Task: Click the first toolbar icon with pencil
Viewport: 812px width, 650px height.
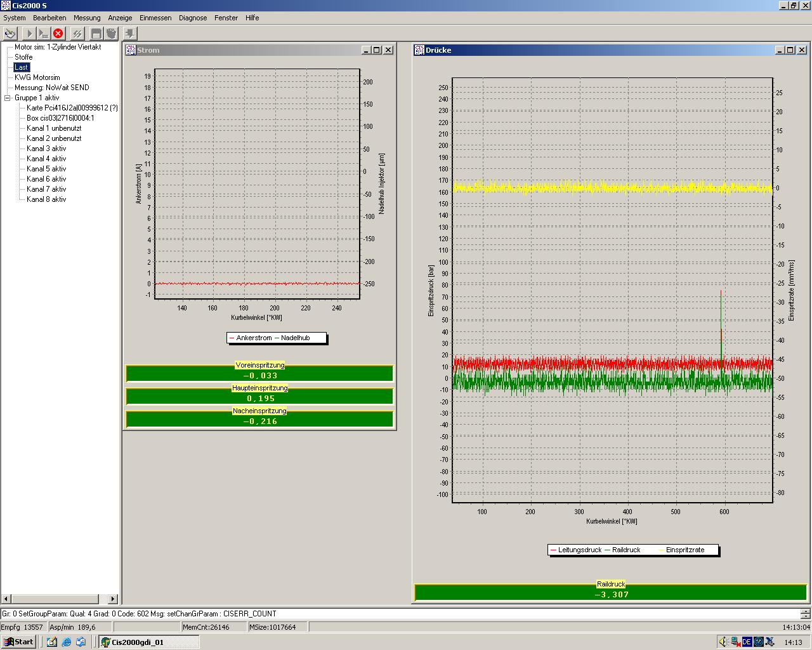Action: (x=10, y=34)
